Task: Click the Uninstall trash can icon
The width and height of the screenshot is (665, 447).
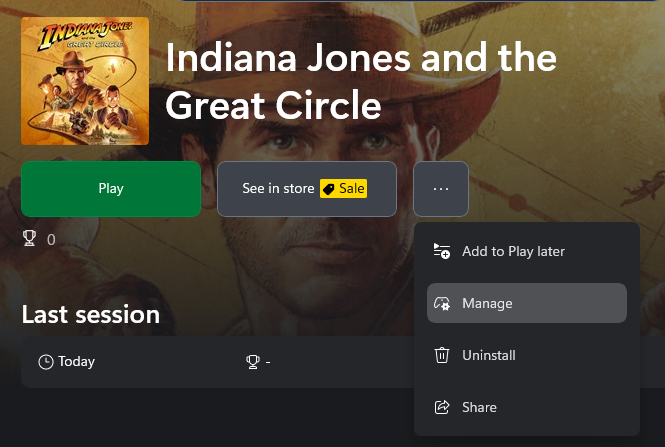Action: 442,355
